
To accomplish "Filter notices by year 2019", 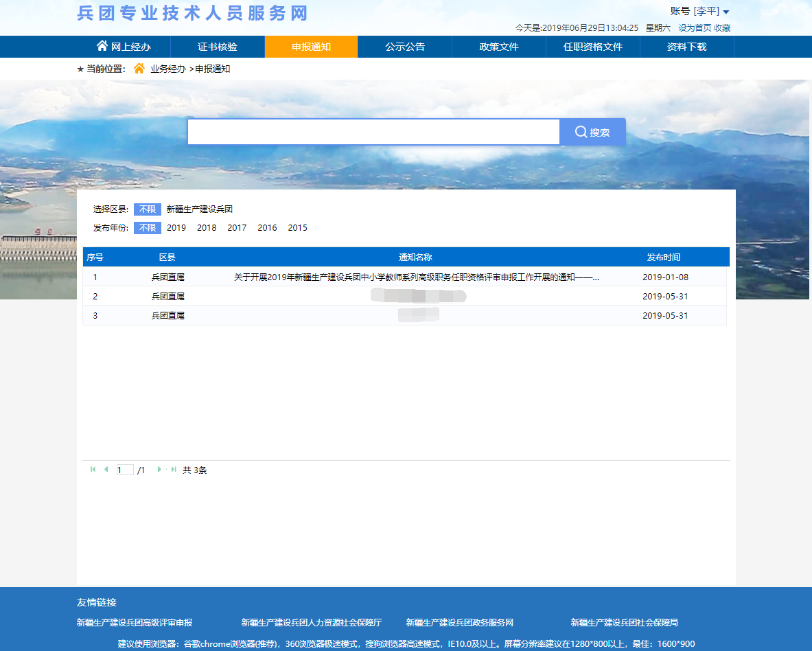I will (176, 228).
